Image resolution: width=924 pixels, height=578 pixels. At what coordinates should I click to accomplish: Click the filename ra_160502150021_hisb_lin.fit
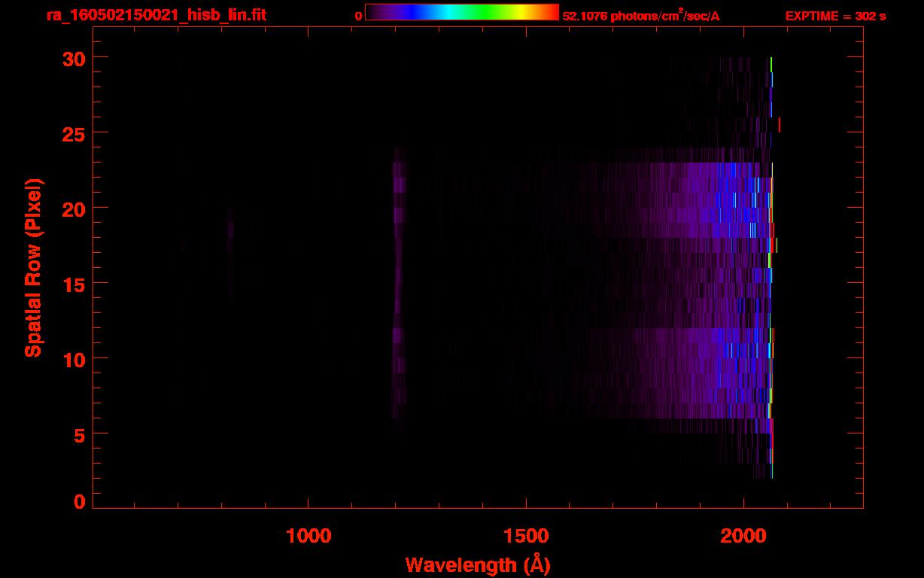(x=156, y=15)
